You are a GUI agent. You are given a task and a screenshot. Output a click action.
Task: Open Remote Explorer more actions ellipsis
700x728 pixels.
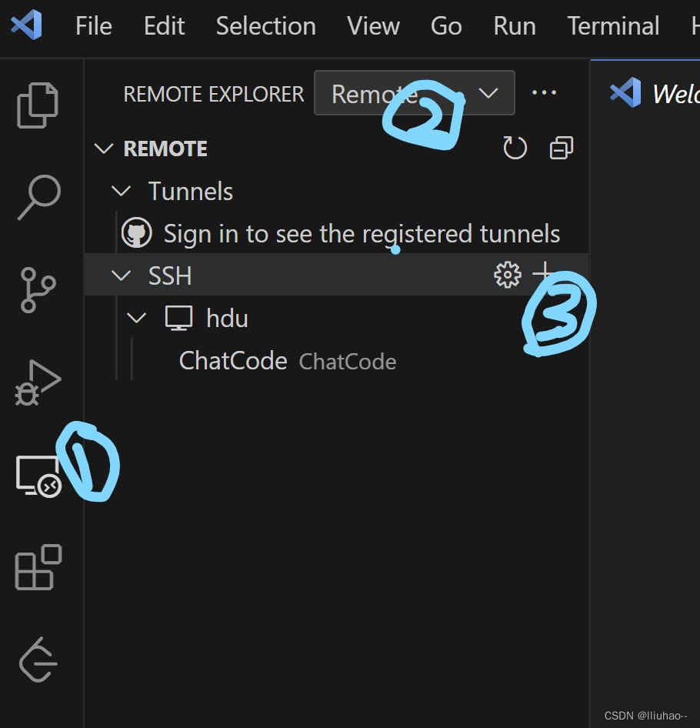[x=544, y=93]
